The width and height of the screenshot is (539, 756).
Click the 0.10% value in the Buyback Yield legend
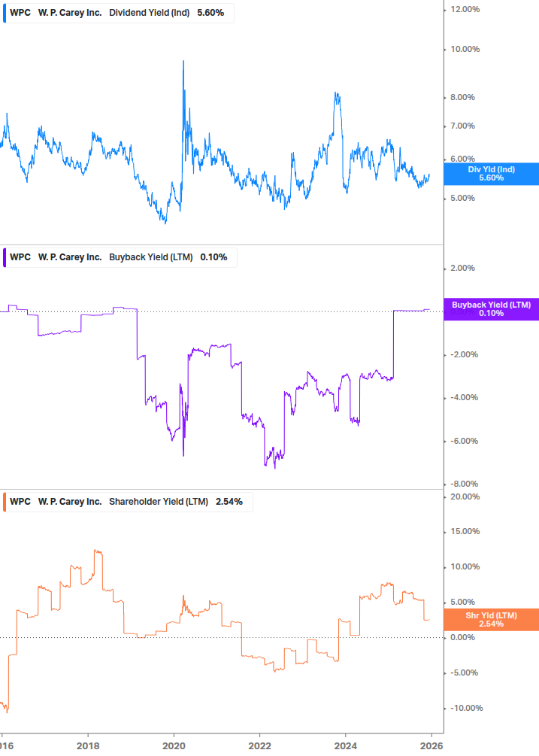[x=213, y=257]
